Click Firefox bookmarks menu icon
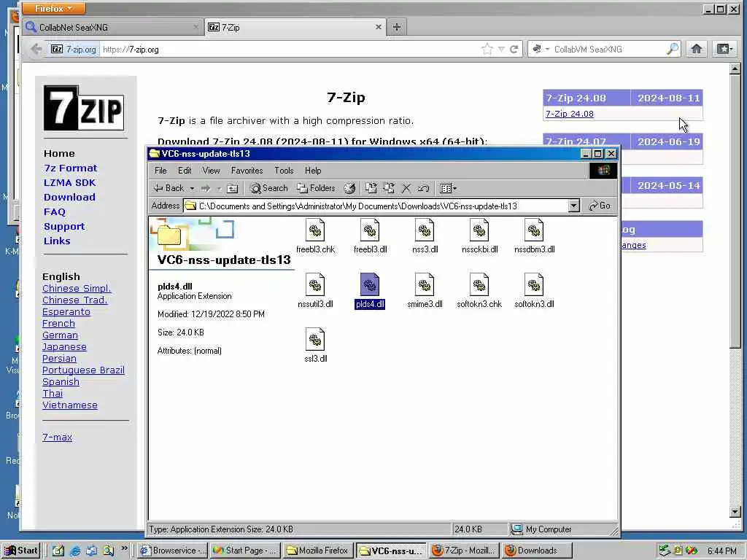The height and width of the screenshot is (560, 747). click(724, 49)
